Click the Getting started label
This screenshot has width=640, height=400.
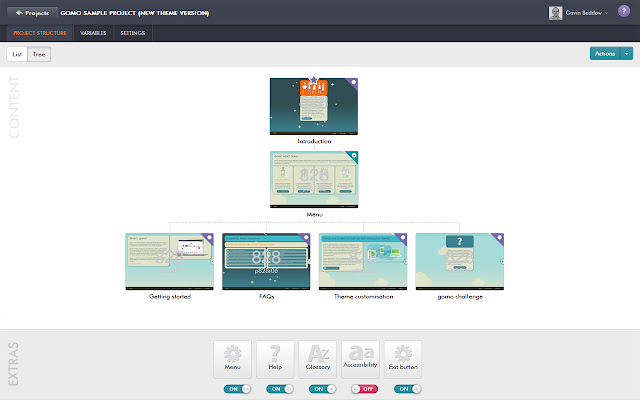pyautogui.click(x=170, y=297)
